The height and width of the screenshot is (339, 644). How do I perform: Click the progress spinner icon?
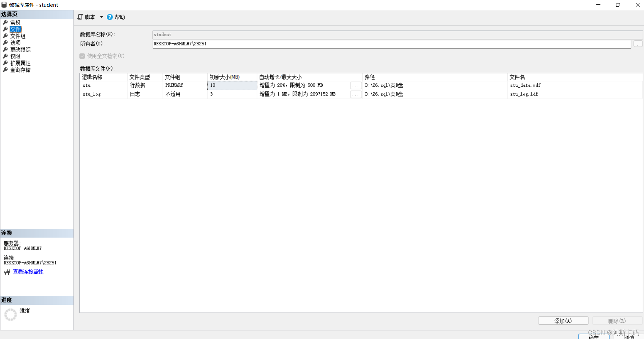(x=10, y=314)
